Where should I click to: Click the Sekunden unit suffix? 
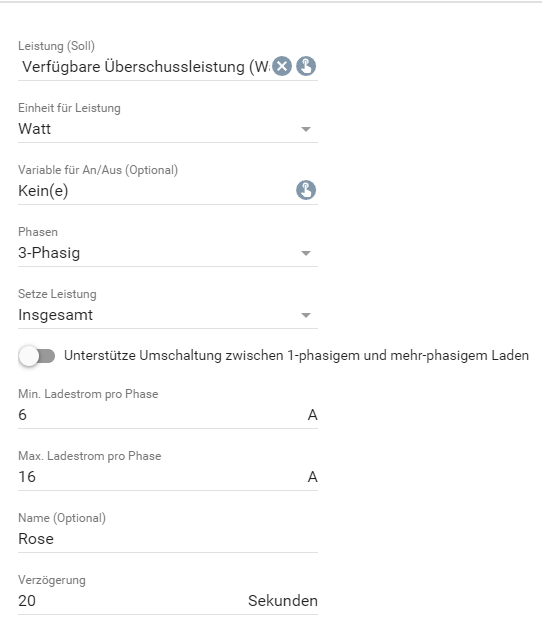pos(283,601)
